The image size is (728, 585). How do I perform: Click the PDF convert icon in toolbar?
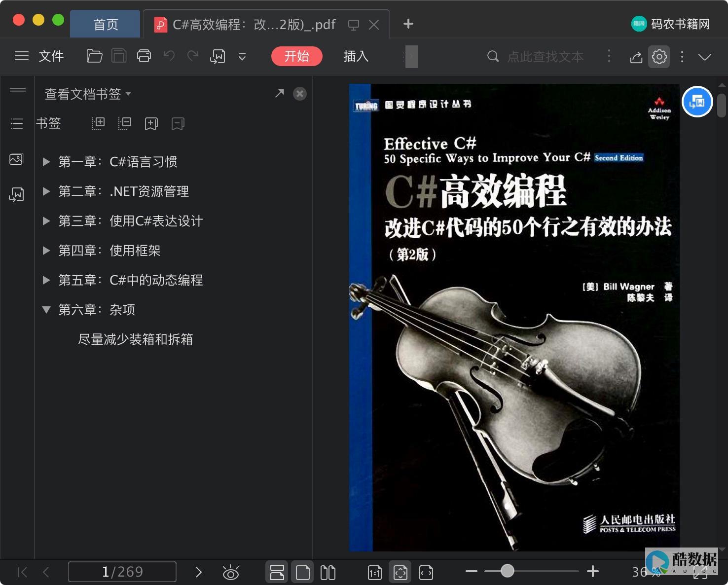(x=218, y=57)
